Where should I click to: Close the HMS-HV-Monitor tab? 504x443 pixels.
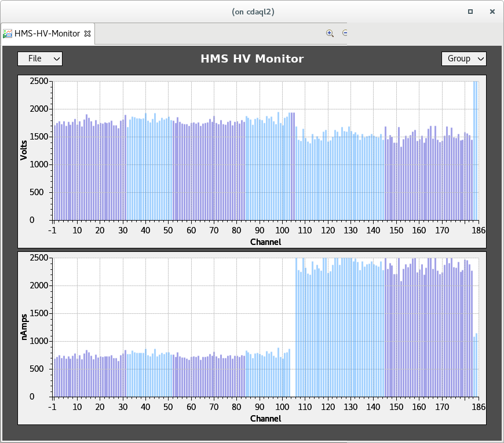point(88,34)
